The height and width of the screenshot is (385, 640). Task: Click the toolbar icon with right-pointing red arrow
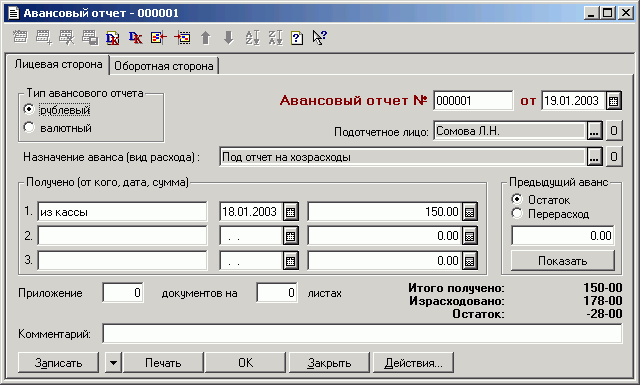coord(182,38)
